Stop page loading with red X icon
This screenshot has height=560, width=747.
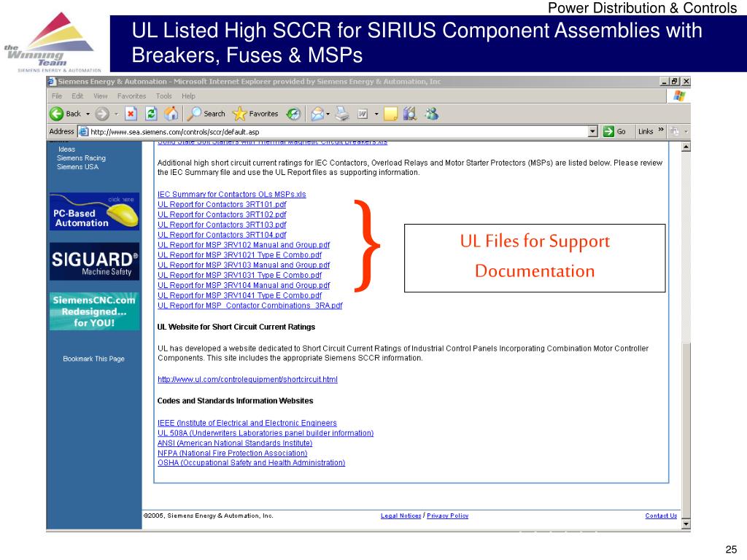coord(131,114)
